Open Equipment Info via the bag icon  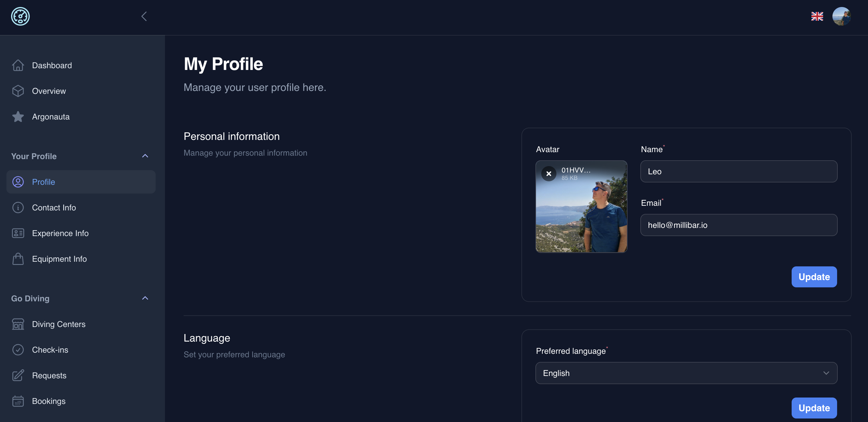click(x=18, y=259)
